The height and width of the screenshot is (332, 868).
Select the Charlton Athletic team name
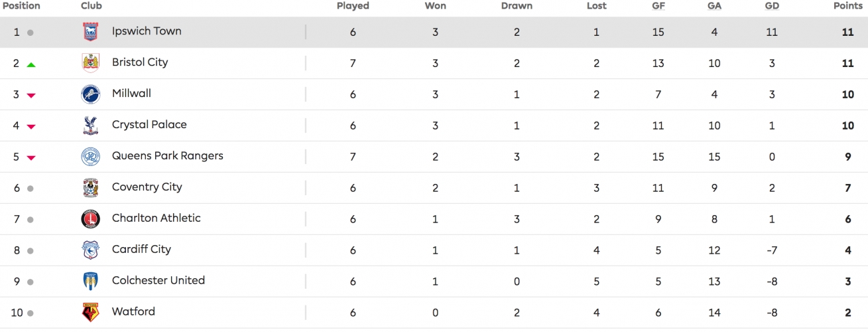click(156, 218)
